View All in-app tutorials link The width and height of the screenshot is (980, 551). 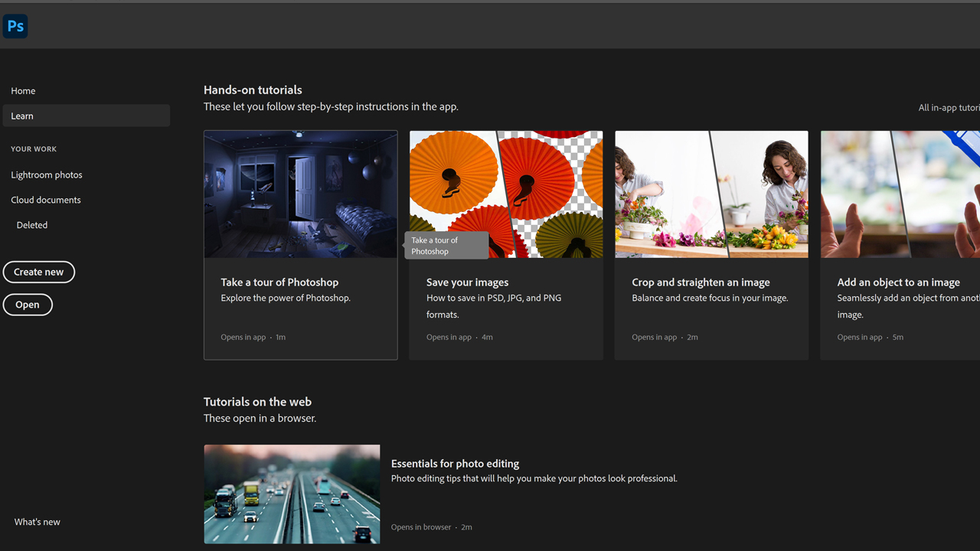(x=949, y=108)
